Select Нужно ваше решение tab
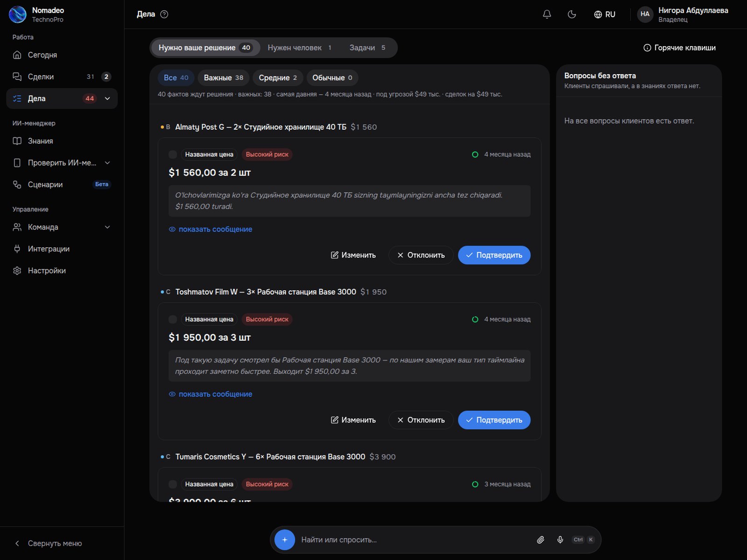The height and width of the screenshot is (560, 747). pyautogui.click(x=205, y=48)
